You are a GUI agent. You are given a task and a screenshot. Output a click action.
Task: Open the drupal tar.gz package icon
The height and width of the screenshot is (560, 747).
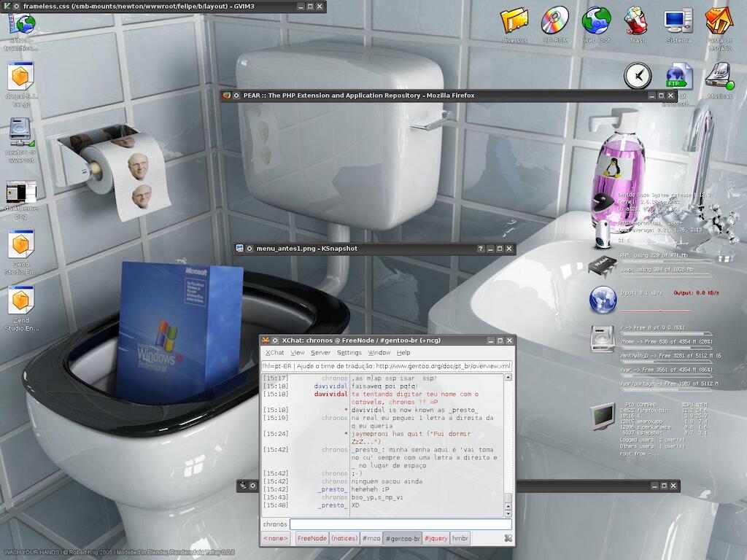[21, 77]
